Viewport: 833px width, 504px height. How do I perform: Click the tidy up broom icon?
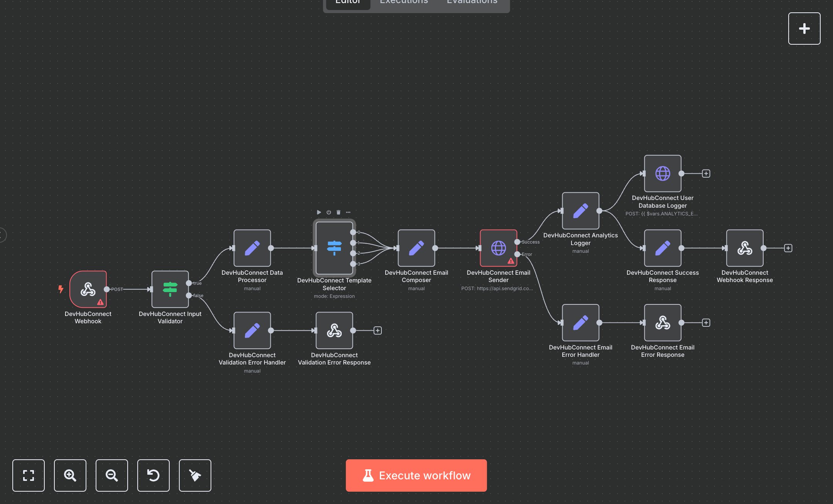tap(195, 475)
